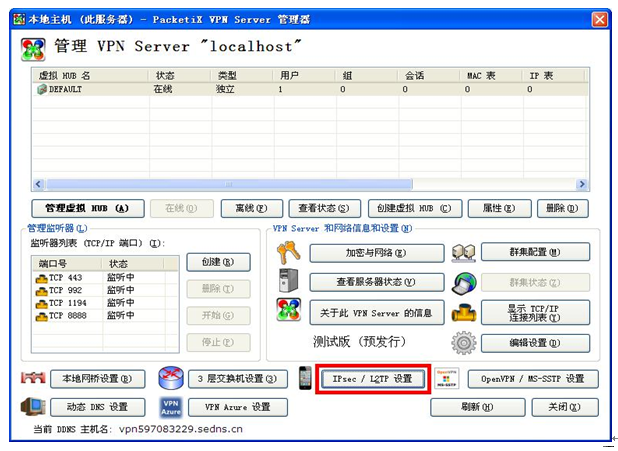
Task: Open 动态 DNS 设置 button
Action: [x=97, y=407]
